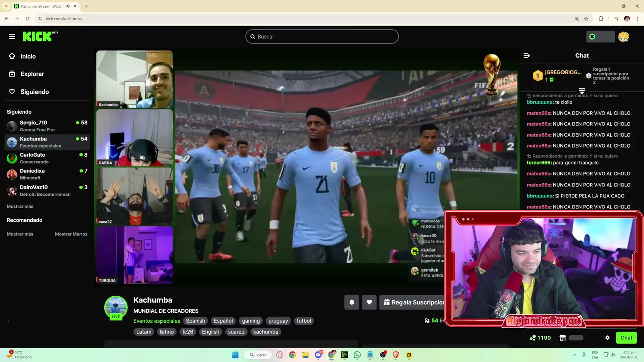Screen dimensions: 644x362
Task: Open Brave browser from the taskbar
Action: coord(396,355)
